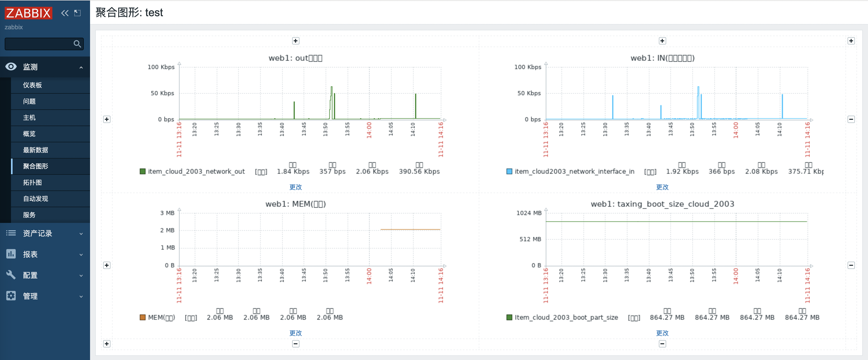Image resolution: width=868 pixels, height=360 pixels.
Task: Open 概览 menu item
Action: 50,134
